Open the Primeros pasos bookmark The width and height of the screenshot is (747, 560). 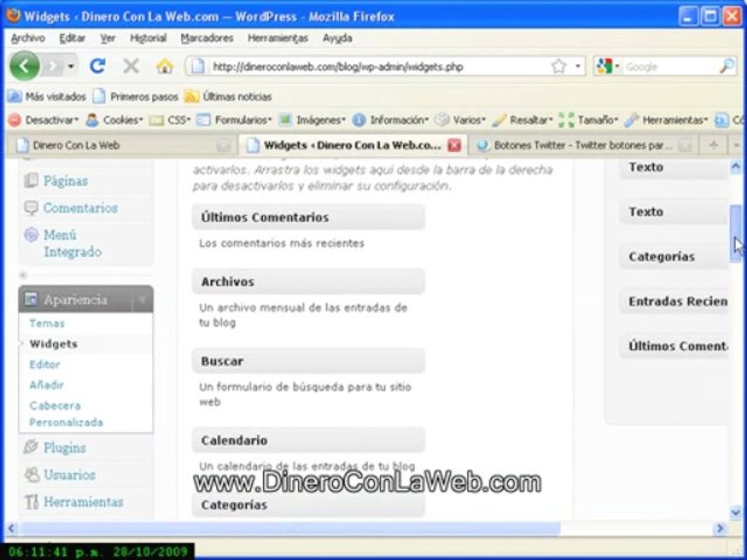[x=135, y=96]
